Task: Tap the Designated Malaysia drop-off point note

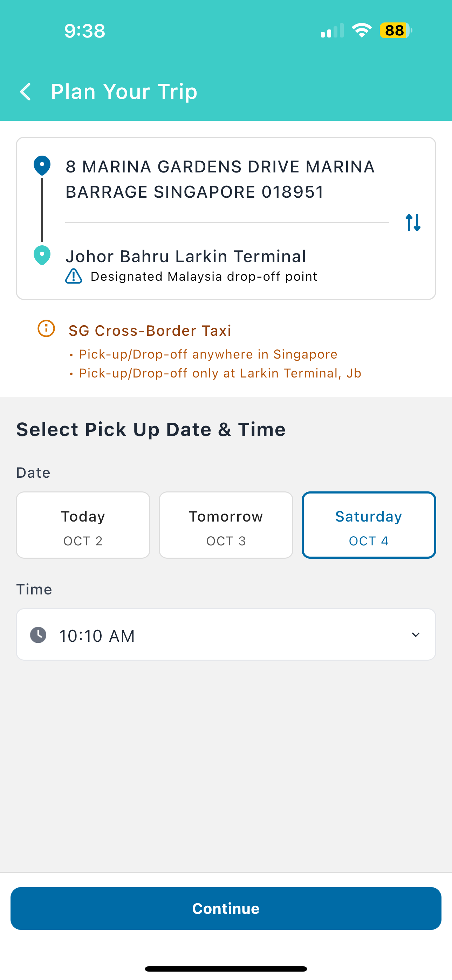Action: click(x=204, y=277)
